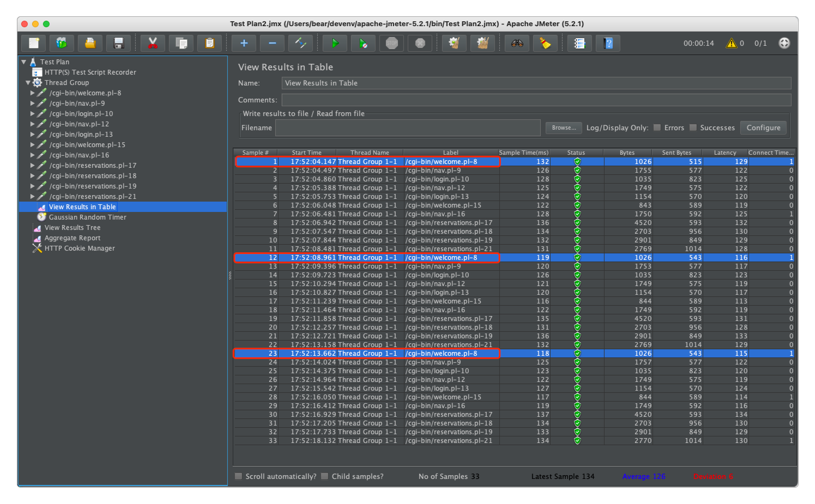Click the Filename input field
Screen dimensions: 815x504
point(408,127)
